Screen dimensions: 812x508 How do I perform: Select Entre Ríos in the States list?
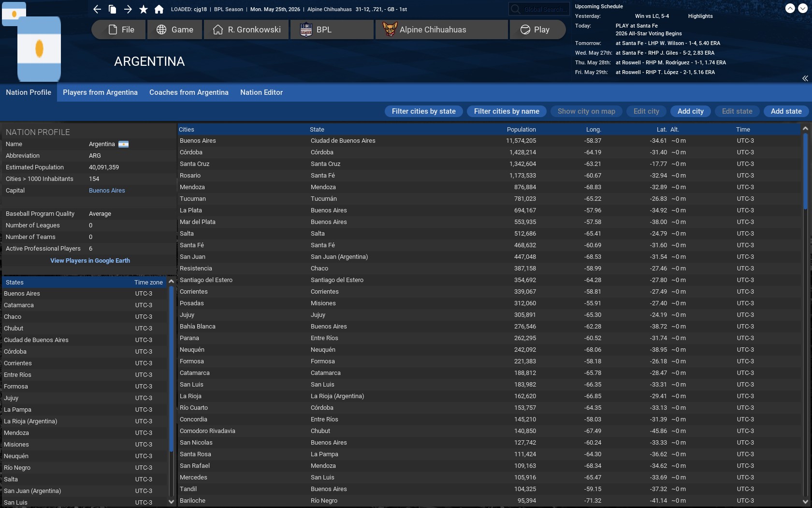(85, 375)
